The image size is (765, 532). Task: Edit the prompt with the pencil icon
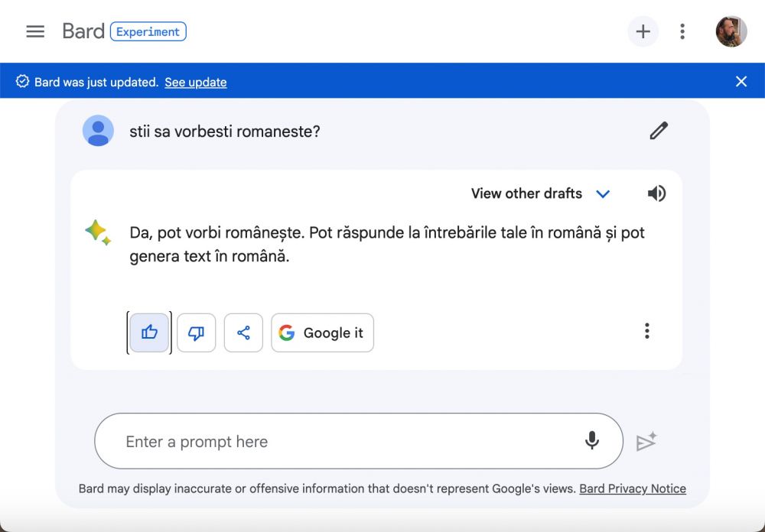pos(658,131)
